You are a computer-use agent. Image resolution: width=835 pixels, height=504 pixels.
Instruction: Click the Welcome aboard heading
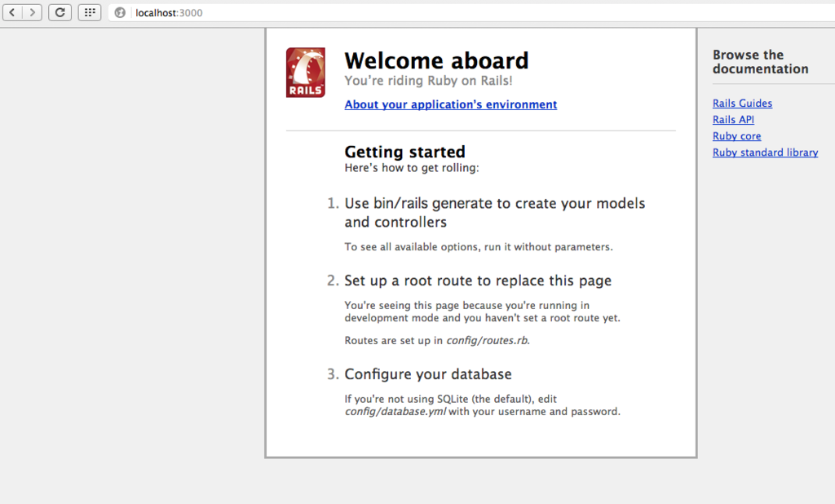click(437, 60)
